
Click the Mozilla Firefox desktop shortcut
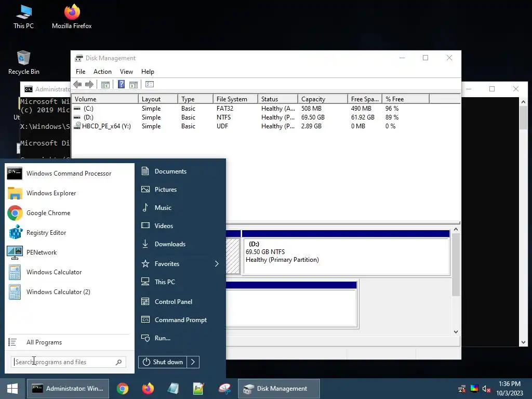pyautogui.click(x=72, y=16)
